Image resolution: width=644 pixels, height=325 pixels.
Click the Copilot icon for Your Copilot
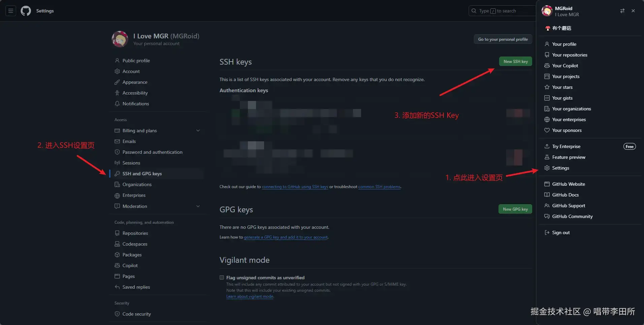(547, 66)
